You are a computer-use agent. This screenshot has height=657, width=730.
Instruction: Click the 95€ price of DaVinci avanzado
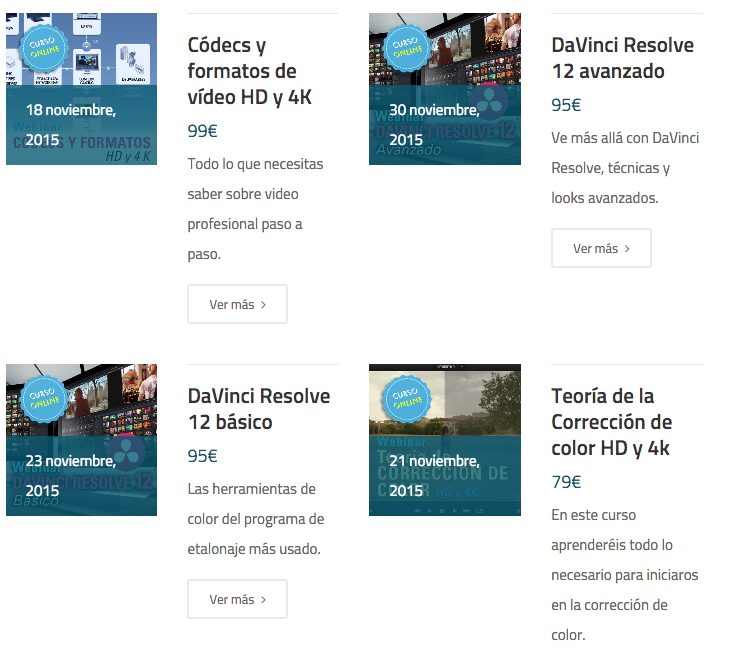[x=566, y=105]
